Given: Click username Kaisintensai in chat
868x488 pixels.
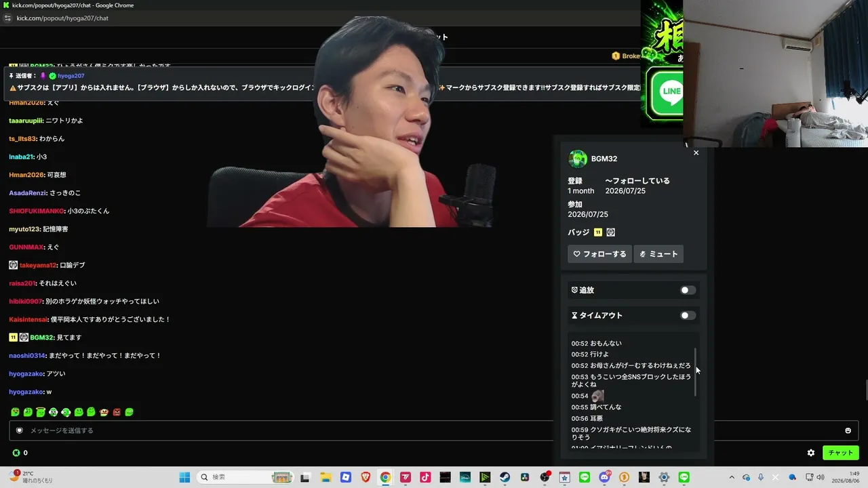Looking at the screenshot, I should [28, 319].
